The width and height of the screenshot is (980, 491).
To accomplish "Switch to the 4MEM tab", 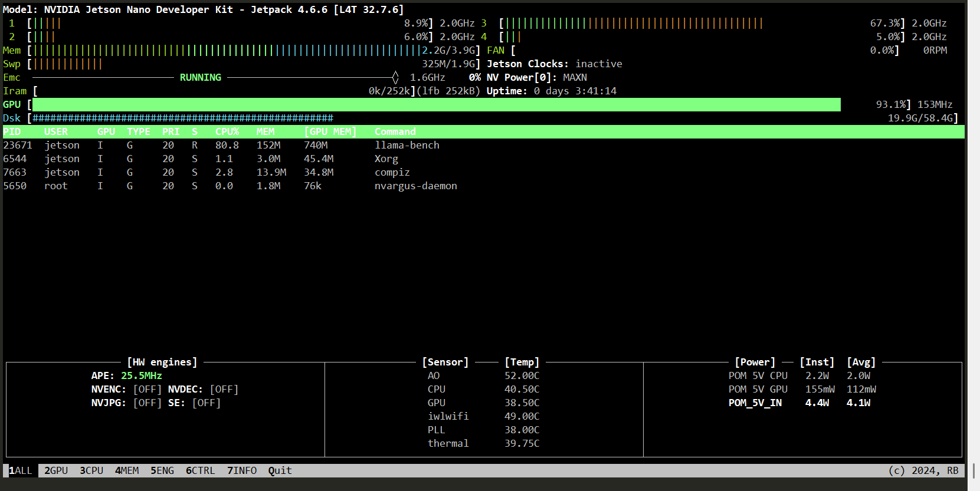I will 127,470.
